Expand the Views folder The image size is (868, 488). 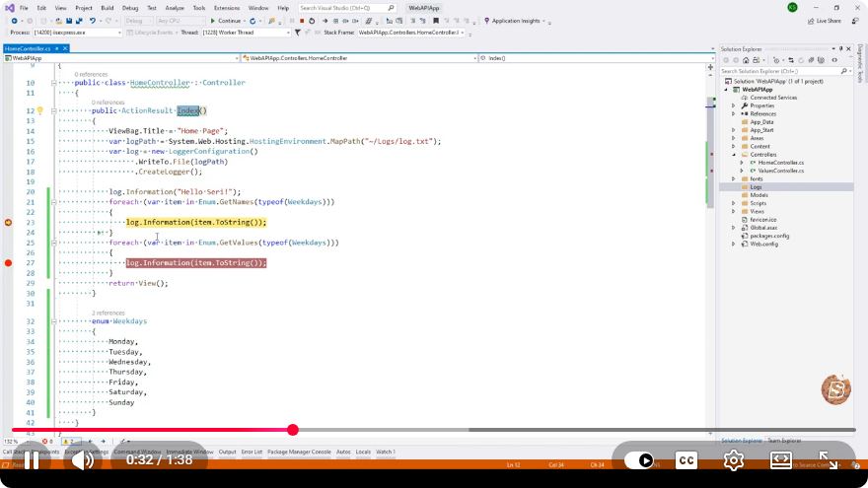pos(734,211)
